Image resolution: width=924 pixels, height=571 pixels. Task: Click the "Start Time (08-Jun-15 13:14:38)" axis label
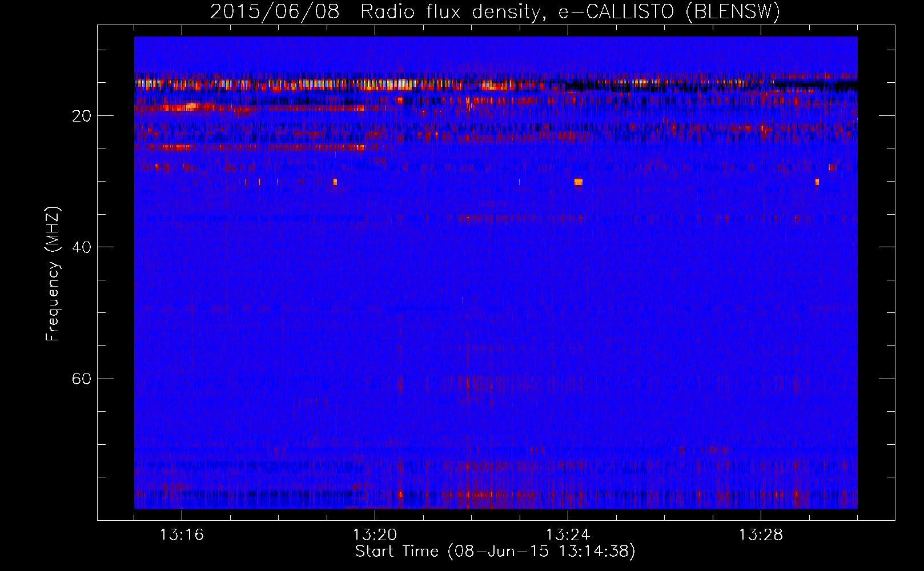pos(495,552)
